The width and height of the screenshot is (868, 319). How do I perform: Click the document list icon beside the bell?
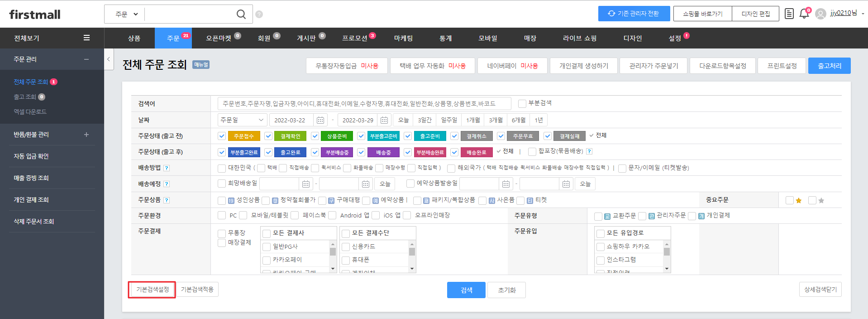[789, 14]
